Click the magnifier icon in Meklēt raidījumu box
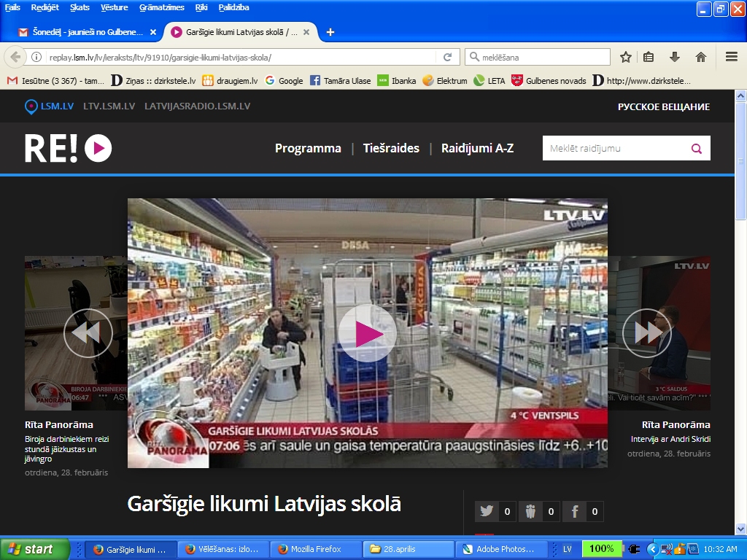This screenshot has height=560, width=747. [697, 147]
